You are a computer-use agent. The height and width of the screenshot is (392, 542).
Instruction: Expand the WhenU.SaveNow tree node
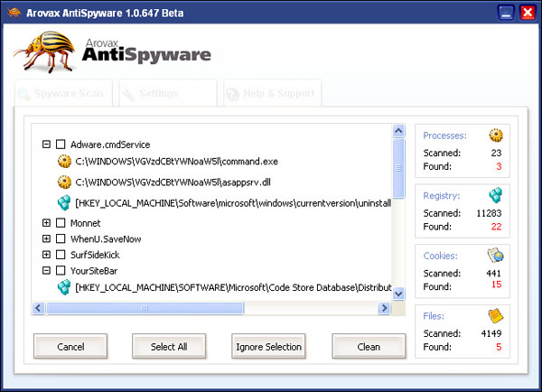tap(46, 238)
